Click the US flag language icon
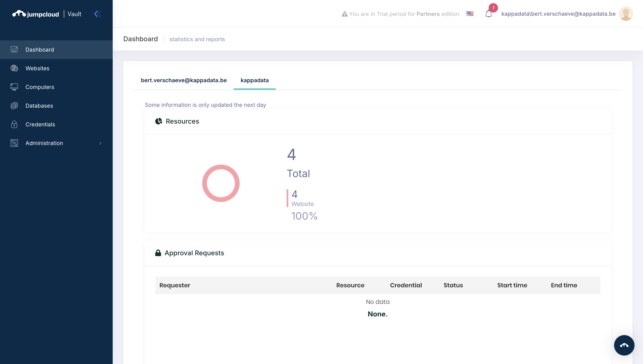 pos(470,14)
